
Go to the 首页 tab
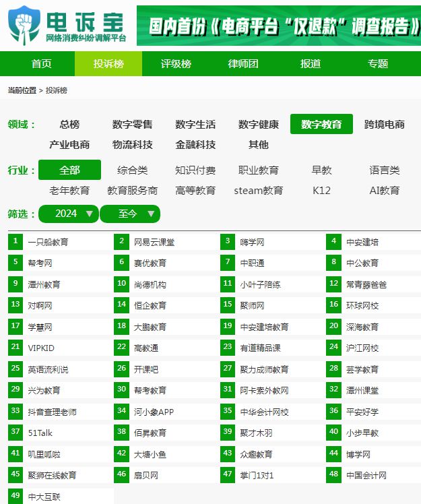click(x=42, y=63)
